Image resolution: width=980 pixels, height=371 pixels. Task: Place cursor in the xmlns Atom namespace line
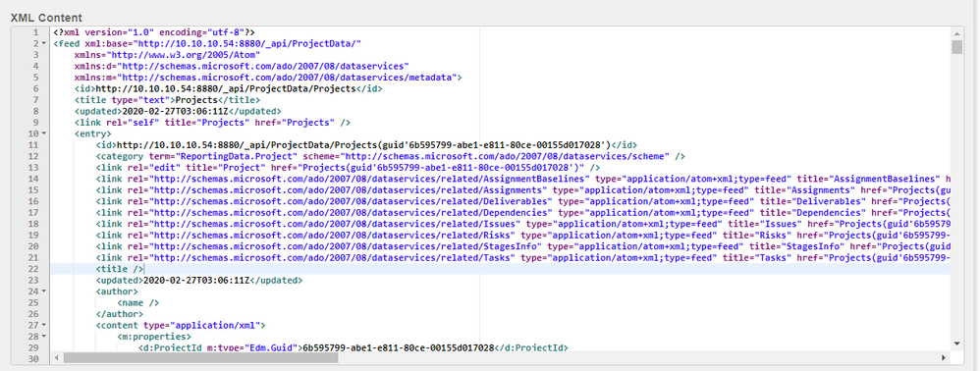168,54
